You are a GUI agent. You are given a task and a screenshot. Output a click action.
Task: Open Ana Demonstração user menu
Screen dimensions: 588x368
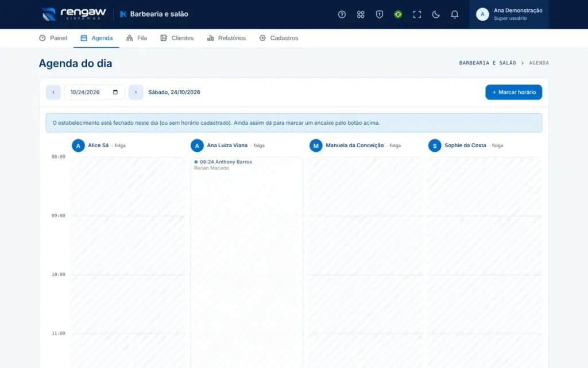509,14
